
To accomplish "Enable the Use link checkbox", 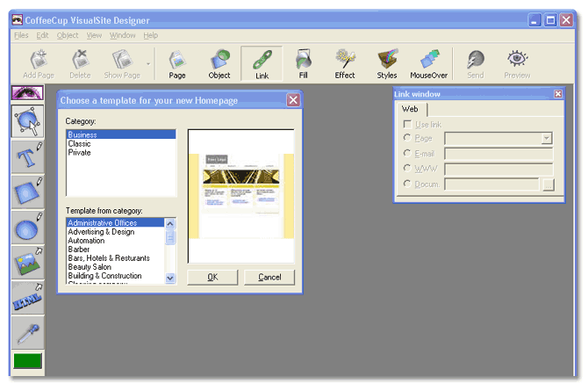I will click(407, 124).
